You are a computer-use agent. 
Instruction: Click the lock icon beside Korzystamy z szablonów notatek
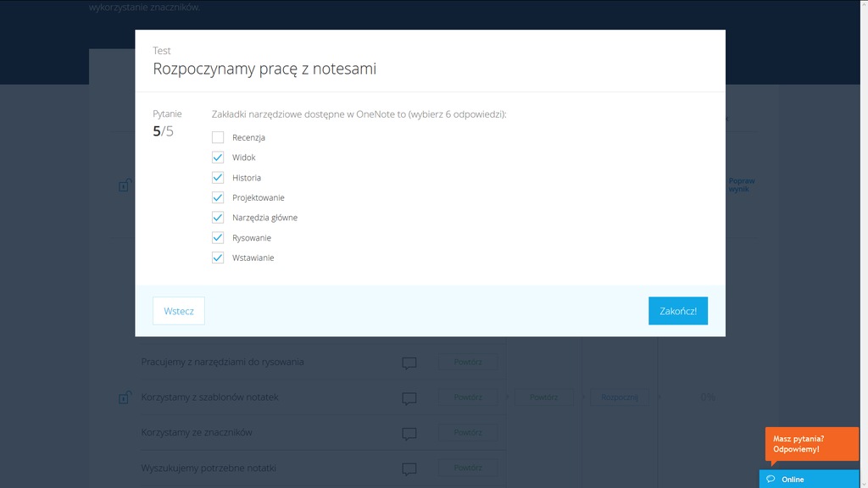pos(125,397)
